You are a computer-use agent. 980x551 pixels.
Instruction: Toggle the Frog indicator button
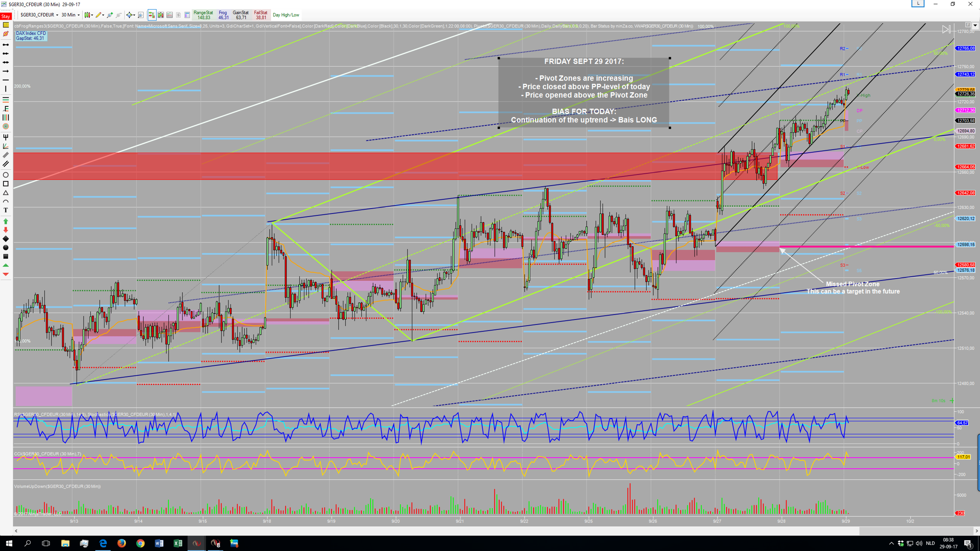click(x=223, y=15)
